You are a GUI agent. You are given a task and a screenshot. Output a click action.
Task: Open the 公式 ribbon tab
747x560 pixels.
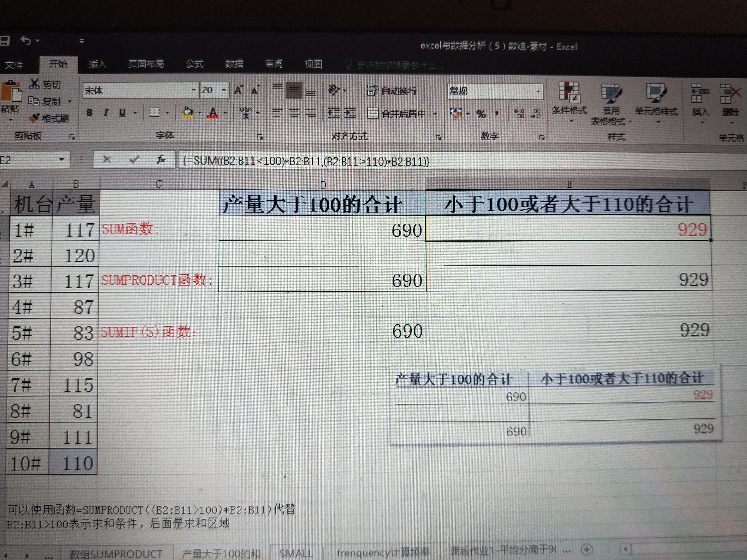click(x=195, y=64)
